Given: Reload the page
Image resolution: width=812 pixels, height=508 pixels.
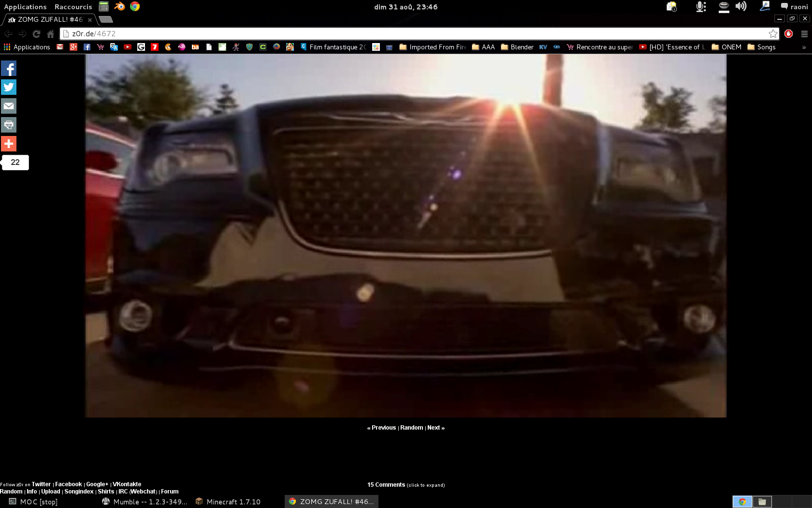Looking at the screenshot, I should pyautogui.click(x=36, y=34).
